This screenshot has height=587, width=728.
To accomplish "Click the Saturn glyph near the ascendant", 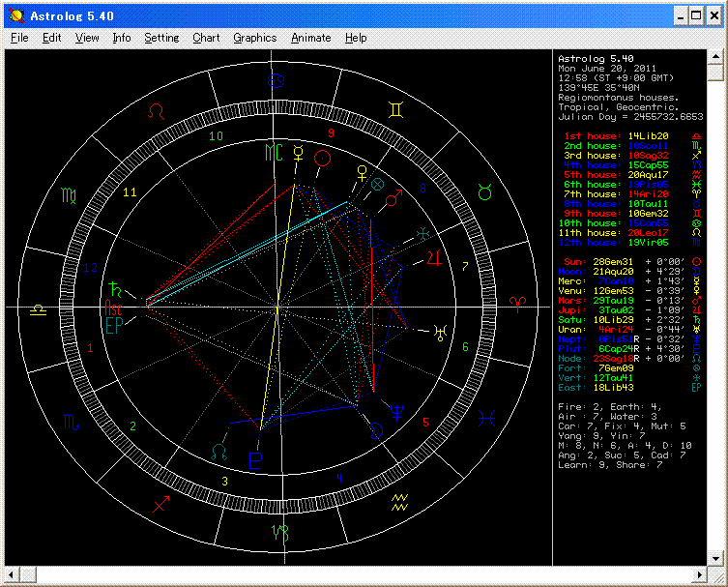I will [x=116, y=287].
